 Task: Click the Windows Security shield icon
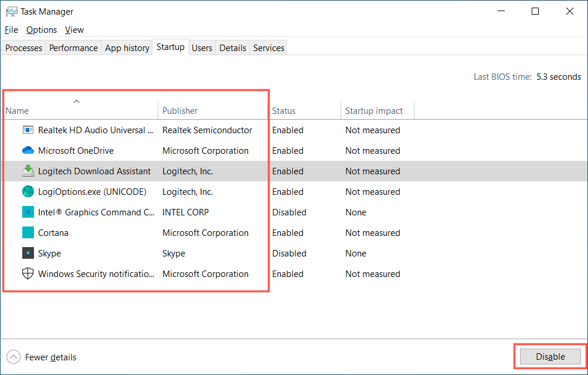[x=28, y=274]
